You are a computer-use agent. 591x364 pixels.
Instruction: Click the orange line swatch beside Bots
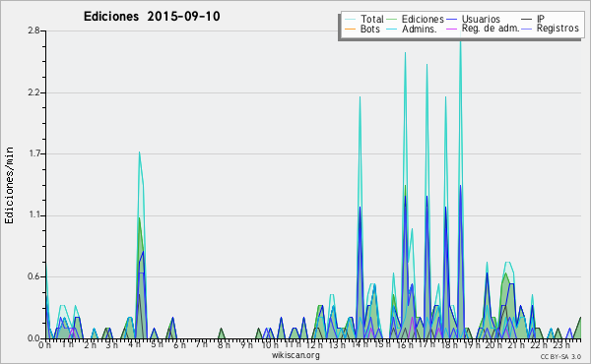click(x=350, y=30)
